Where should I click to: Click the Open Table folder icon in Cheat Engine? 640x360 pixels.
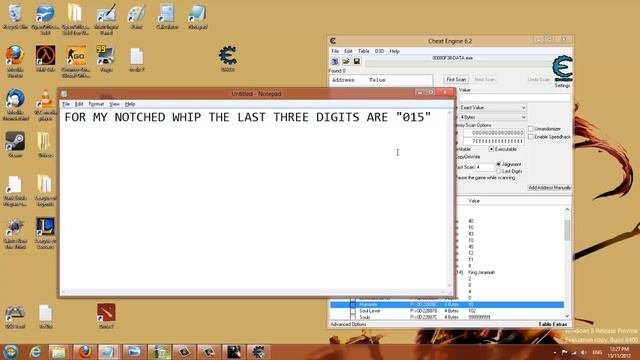click(x=346, y=61)
